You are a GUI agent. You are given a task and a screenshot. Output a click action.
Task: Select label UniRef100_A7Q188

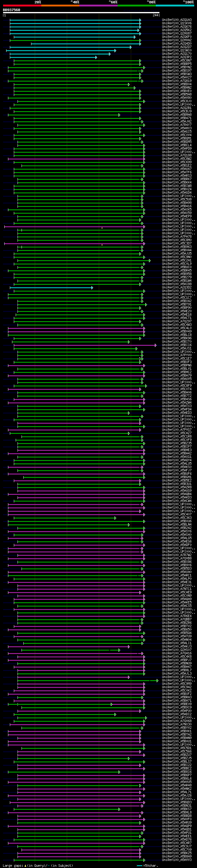point(177,155)
